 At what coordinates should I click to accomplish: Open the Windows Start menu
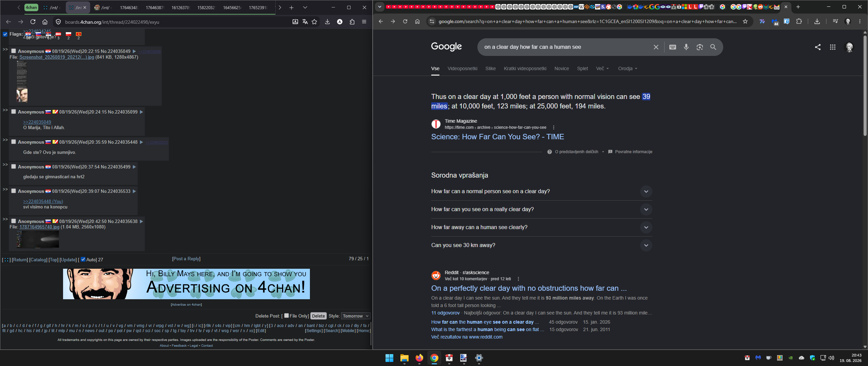click(x=389, y=358)
